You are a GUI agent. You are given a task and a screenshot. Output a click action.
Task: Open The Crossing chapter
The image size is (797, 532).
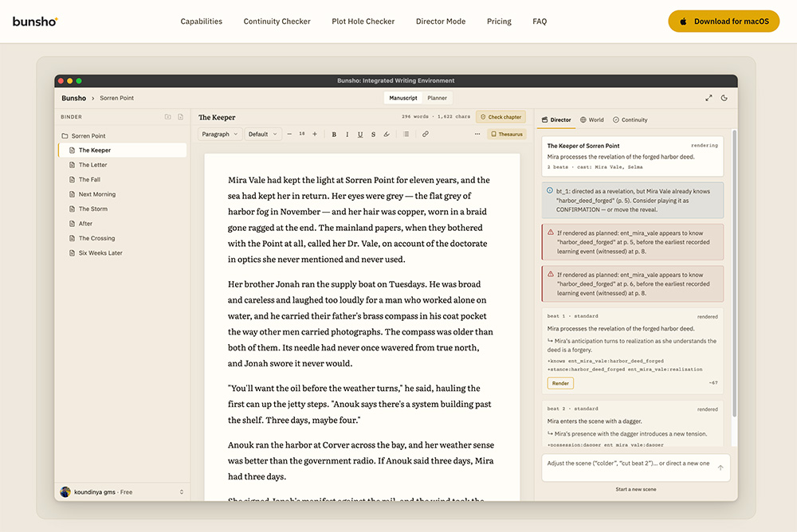coord(122,238)
